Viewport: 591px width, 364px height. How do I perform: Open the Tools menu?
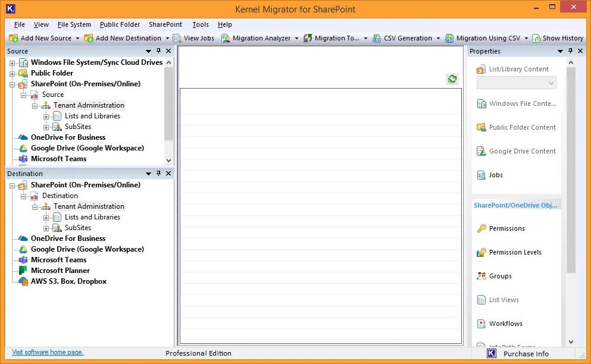(x=201, y=24)
